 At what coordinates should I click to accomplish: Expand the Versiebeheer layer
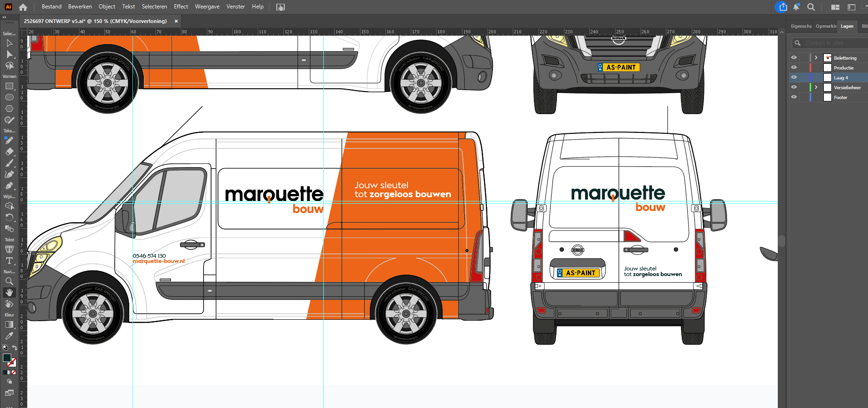(816, 87)
